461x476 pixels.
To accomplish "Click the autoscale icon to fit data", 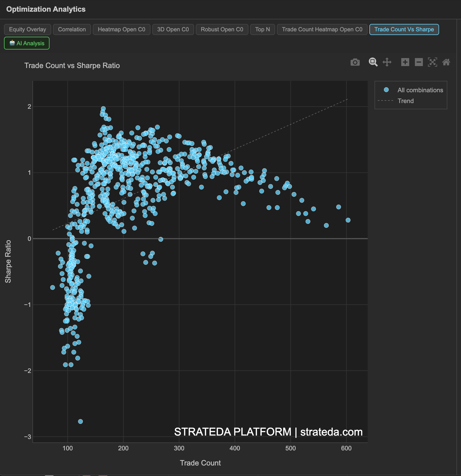I will tap(433, 62).
